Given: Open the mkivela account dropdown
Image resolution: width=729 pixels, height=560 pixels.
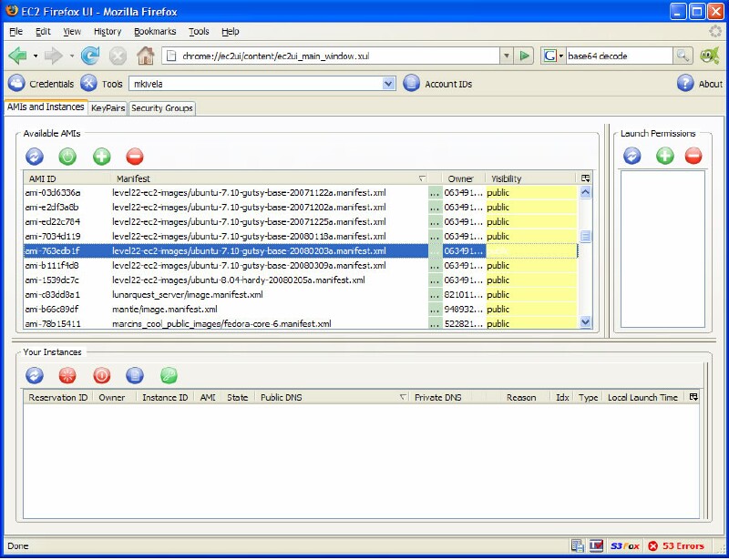Looking at the screenshot, I should [x=388, y=84].
